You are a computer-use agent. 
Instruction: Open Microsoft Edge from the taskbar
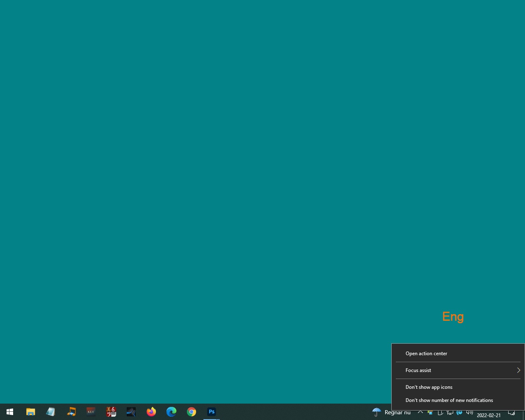[x=171, y=412]
